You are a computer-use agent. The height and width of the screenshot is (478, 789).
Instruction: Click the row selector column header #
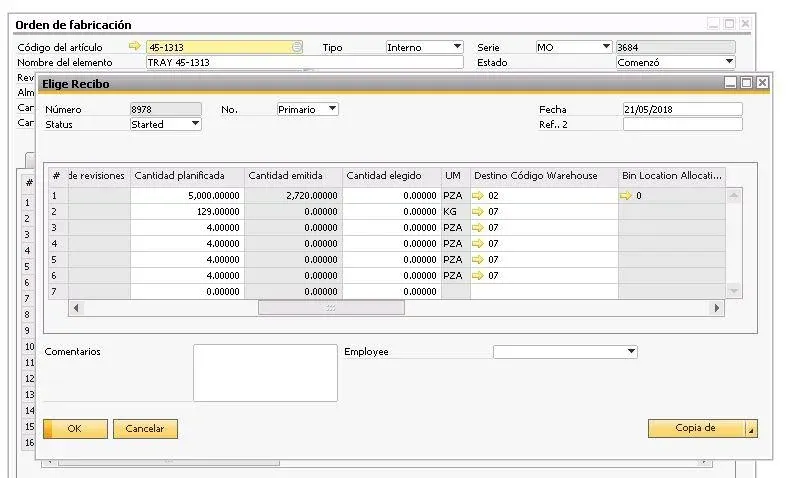click(58, 176)
